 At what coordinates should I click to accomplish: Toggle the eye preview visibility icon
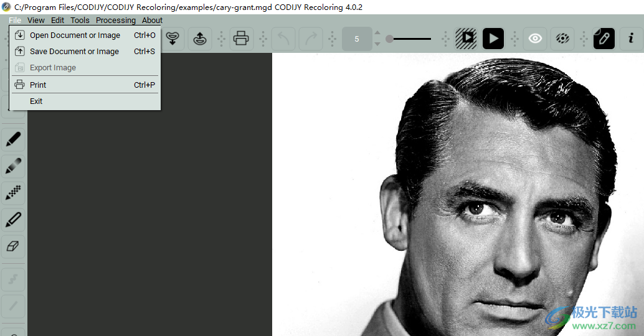535,39
